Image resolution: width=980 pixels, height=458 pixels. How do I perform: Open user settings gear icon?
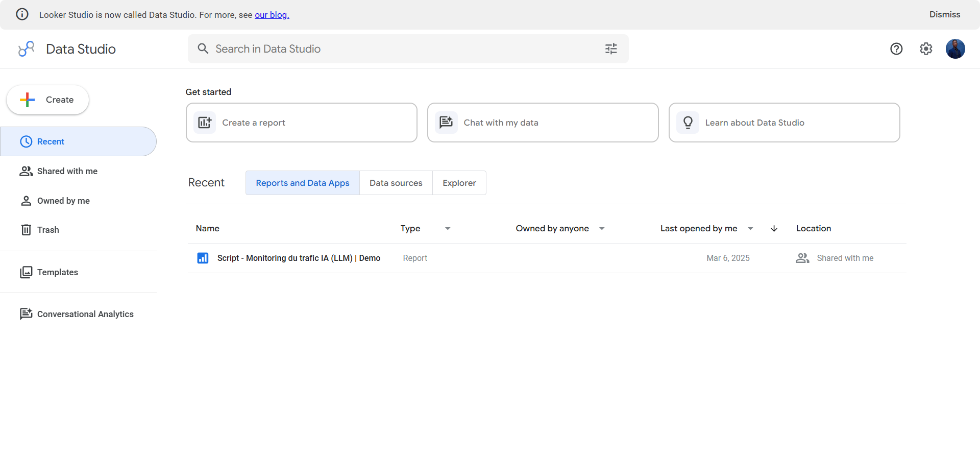point(926,49)
